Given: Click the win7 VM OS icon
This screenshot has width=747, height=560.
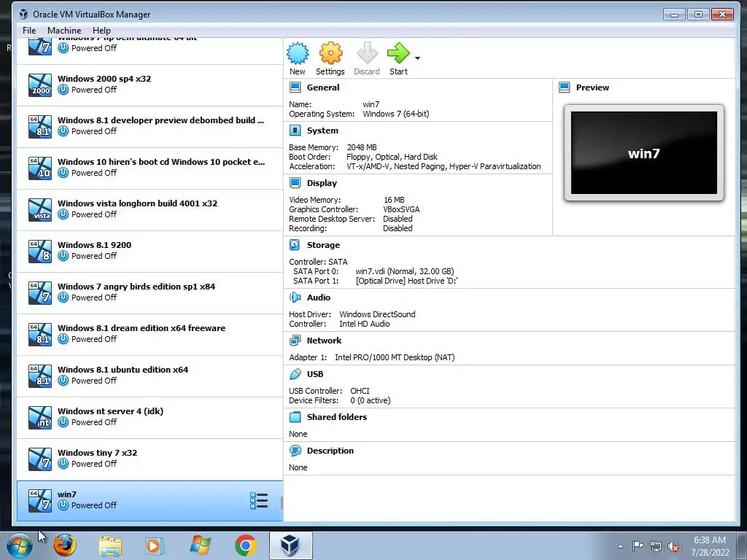Looking at the screenshot, I should [x=40, y=500].
